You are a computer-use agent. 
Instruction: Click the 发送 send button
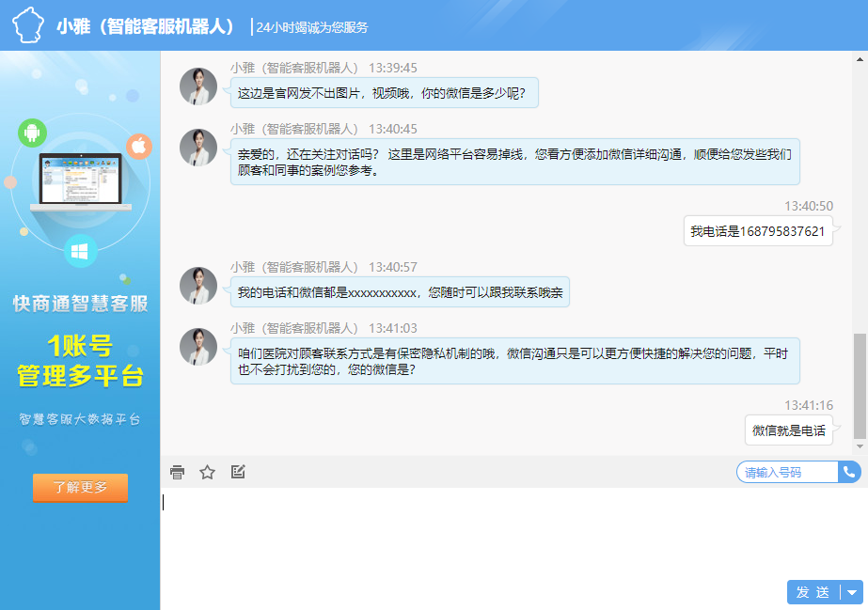(813, 592)
